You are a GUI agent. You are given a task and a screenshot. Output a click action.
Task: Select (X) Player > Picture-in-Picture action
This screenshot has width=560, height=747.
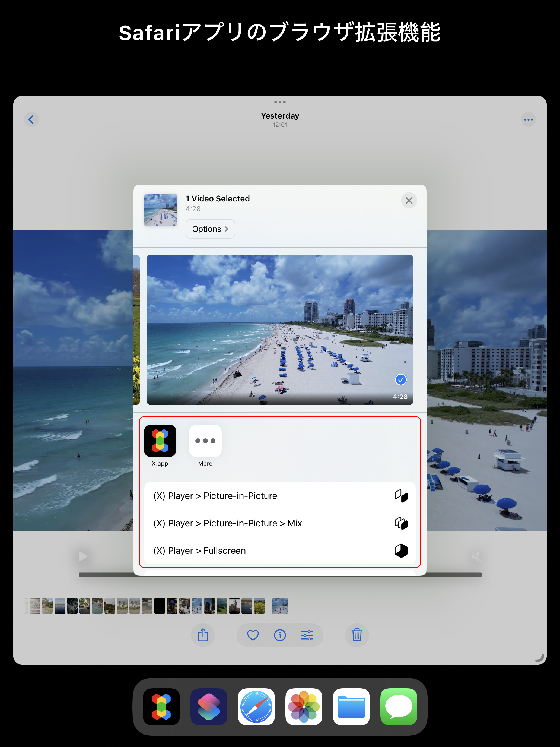280,496
